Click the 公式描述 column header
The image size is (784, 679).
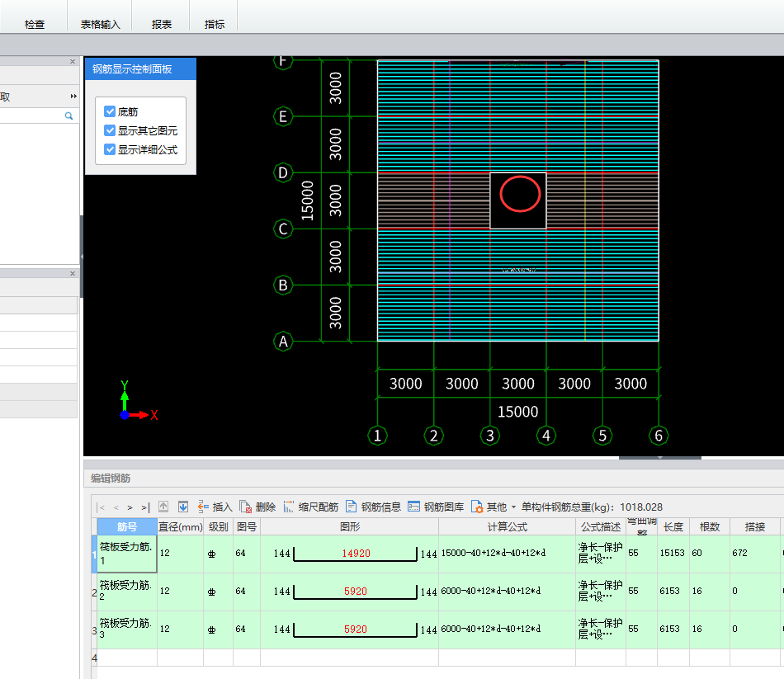(x=601, y=526)
